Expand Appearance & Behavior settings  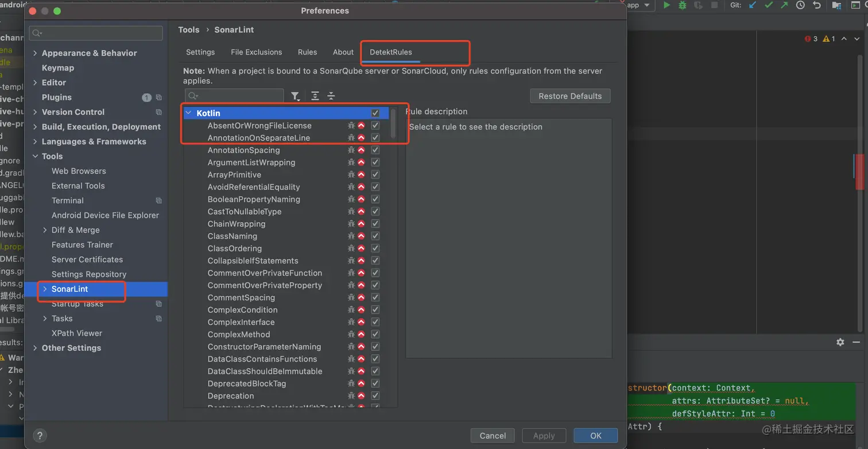[36, 53]
